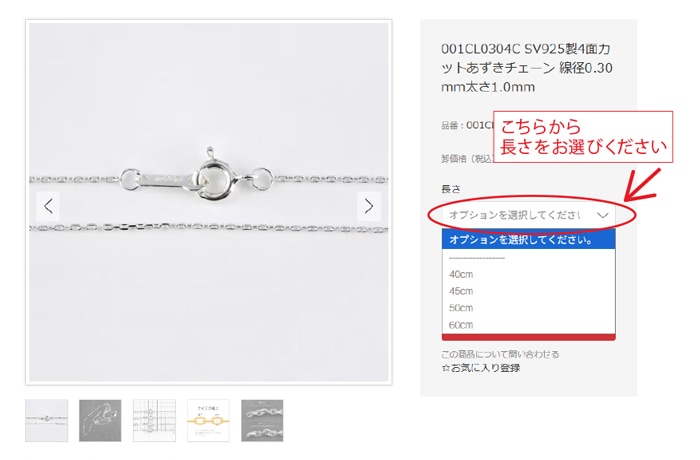
Task: View second thumbnail with grey chain photo
Action: (x=100, y=420)
